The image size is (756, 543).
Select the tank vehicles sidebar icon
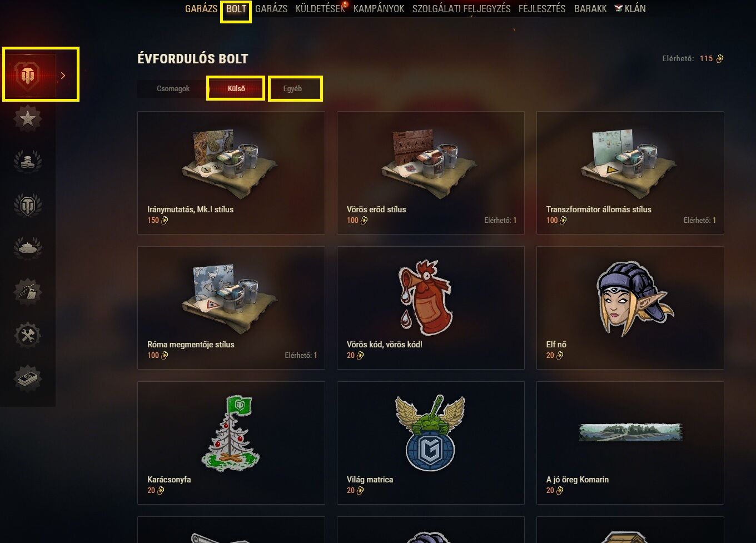[x=28, y=248]
